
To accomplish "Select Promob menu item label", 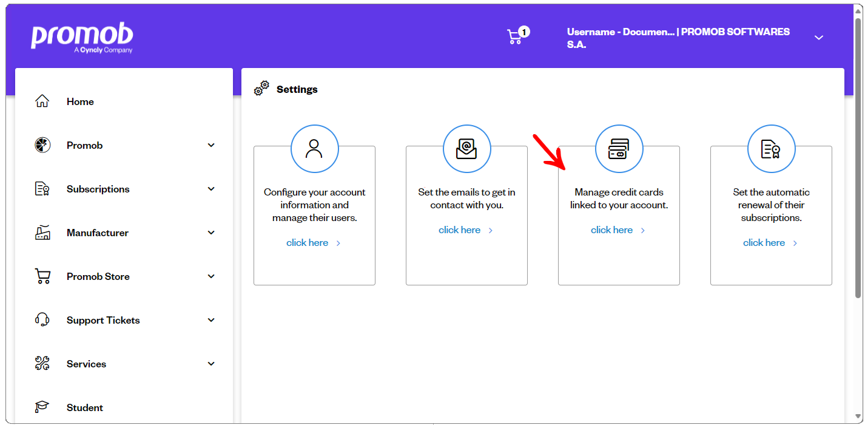I will [84, 145].
